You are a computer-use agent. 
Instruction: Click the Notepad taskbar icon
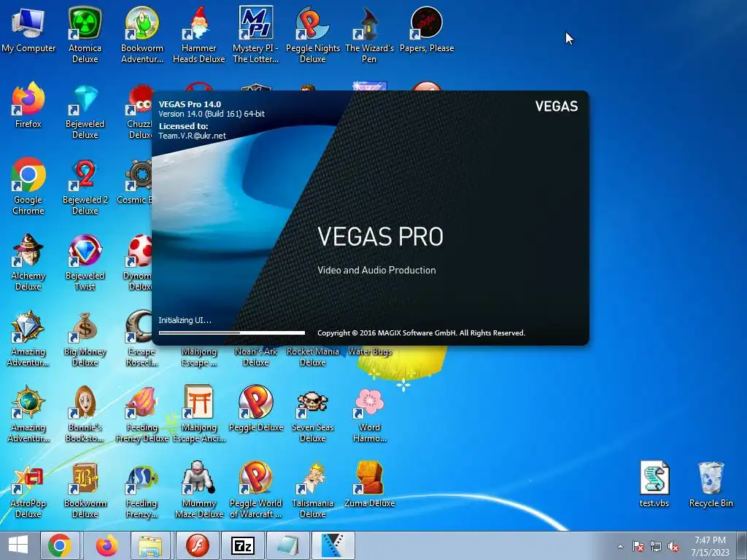[288, 545]
